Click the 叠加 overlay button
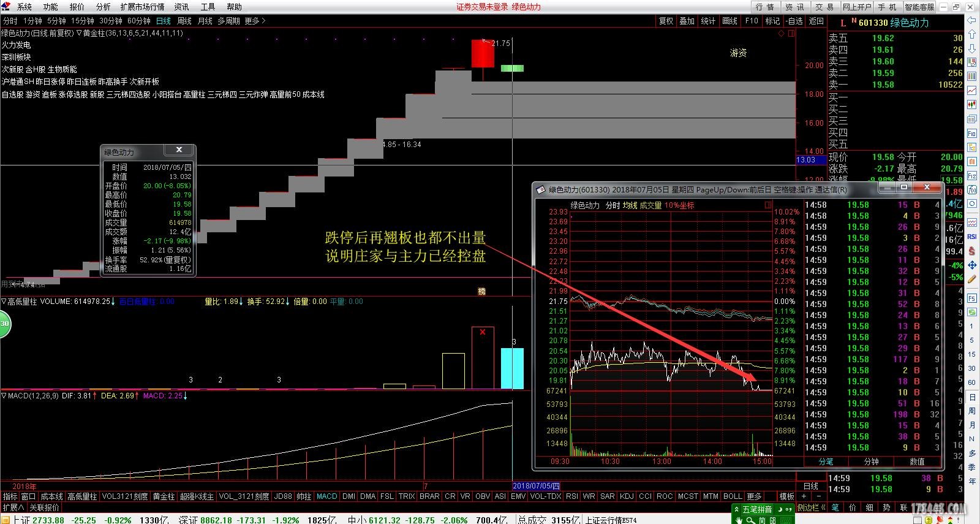980x524 pixels. pos(687,21)
